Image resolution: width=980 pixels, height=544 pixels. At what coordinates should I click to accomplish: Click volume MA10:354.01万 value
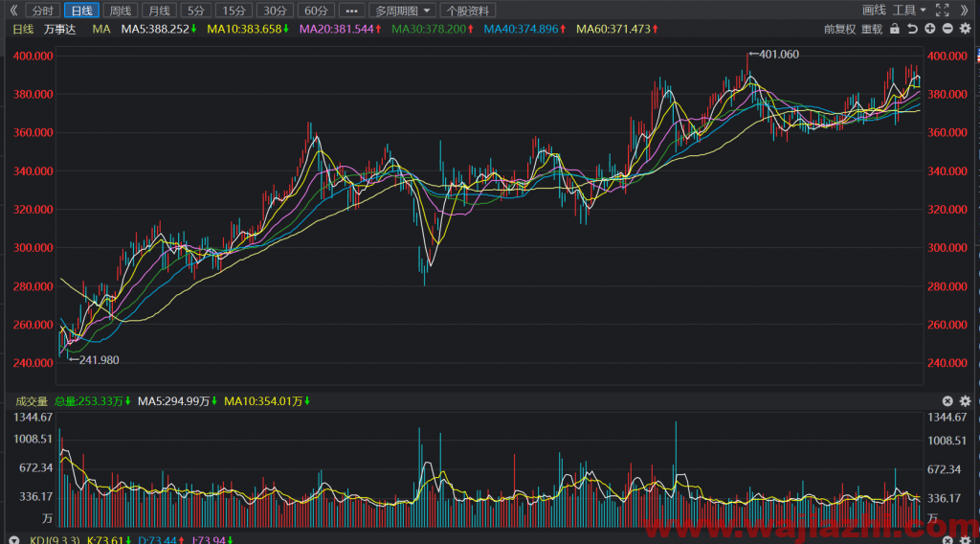point(267,400)
